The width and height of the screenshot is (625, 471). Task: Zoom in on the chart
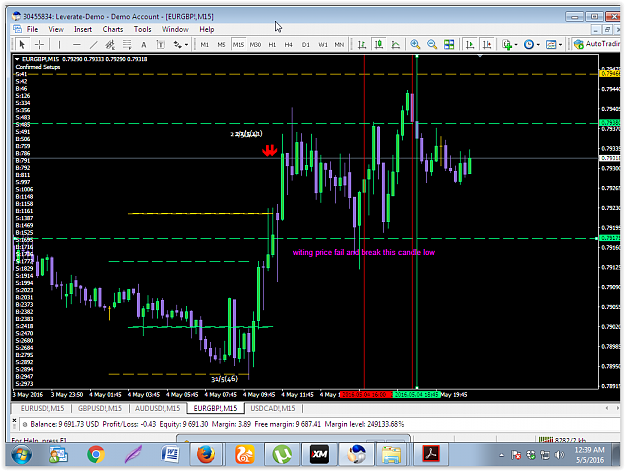point(415,45)
